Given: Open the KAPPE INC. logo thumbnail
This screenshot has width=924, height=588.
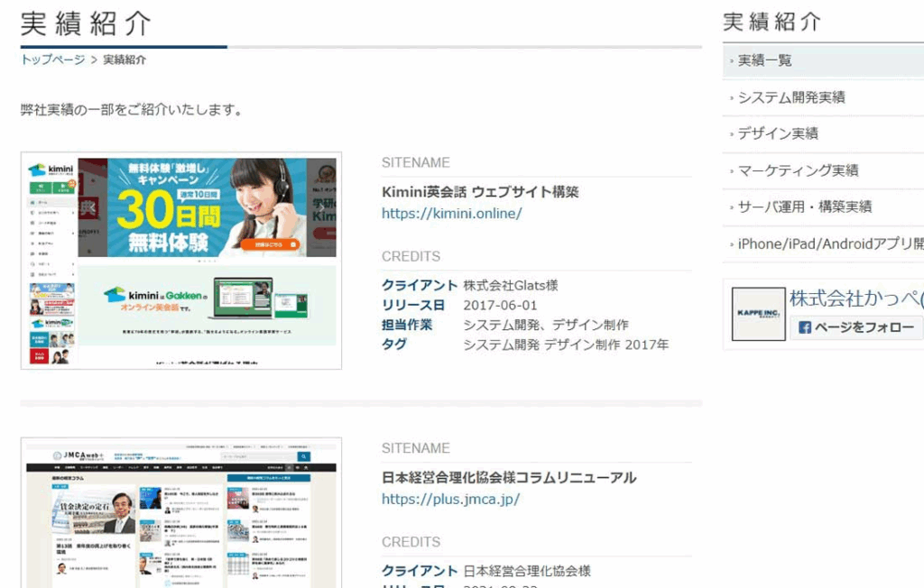Looking at the screenshot, I should [x=758, y=314].
